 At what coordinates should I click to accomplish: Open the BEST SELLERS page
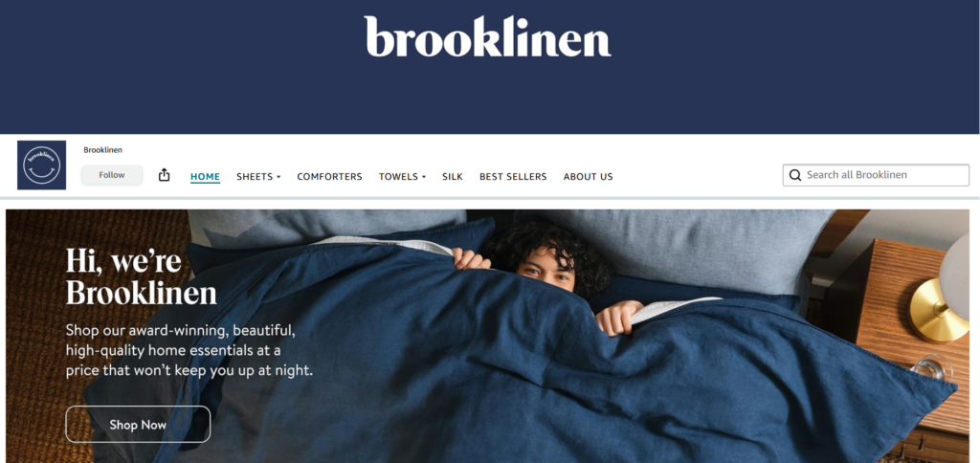point(513,177)
